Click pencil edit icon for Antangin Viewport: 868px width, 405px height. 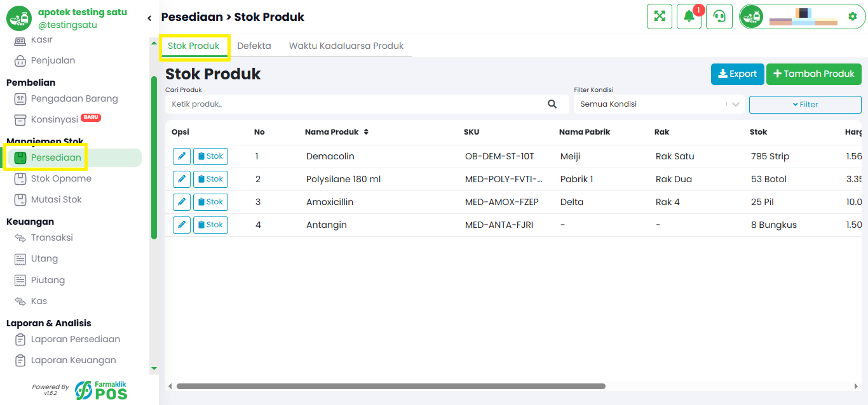tap(182, 225)
